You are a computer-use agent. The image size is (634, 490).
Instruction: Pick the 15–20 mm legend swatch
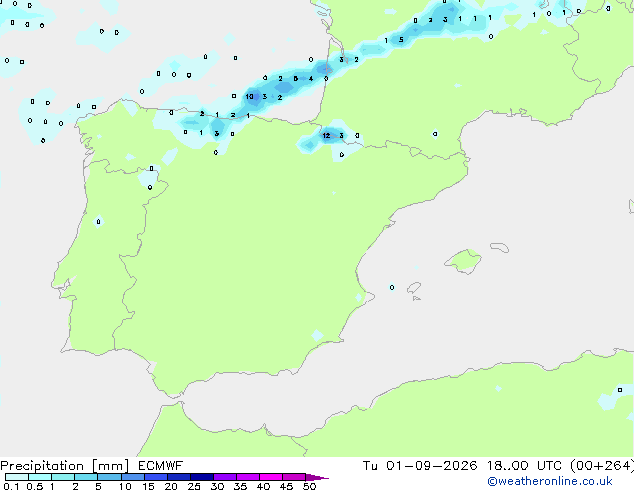(155, 477)
